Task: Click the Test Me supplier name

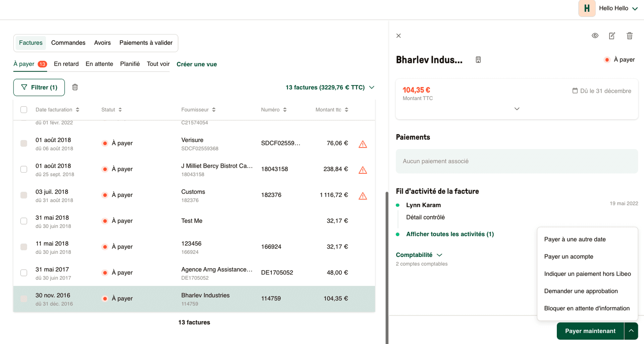Action: pyautogui.click(x=192, y=221)
